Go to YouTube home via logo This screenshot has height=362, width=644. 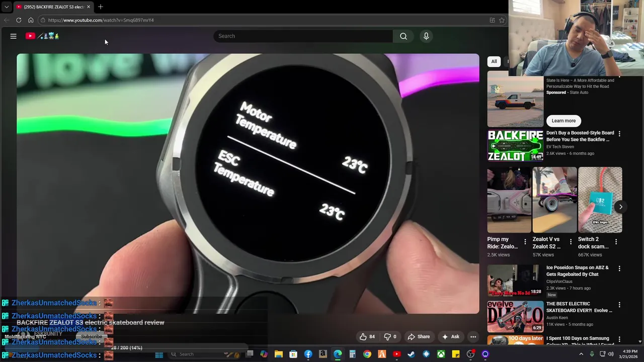(x=43, y=36)
